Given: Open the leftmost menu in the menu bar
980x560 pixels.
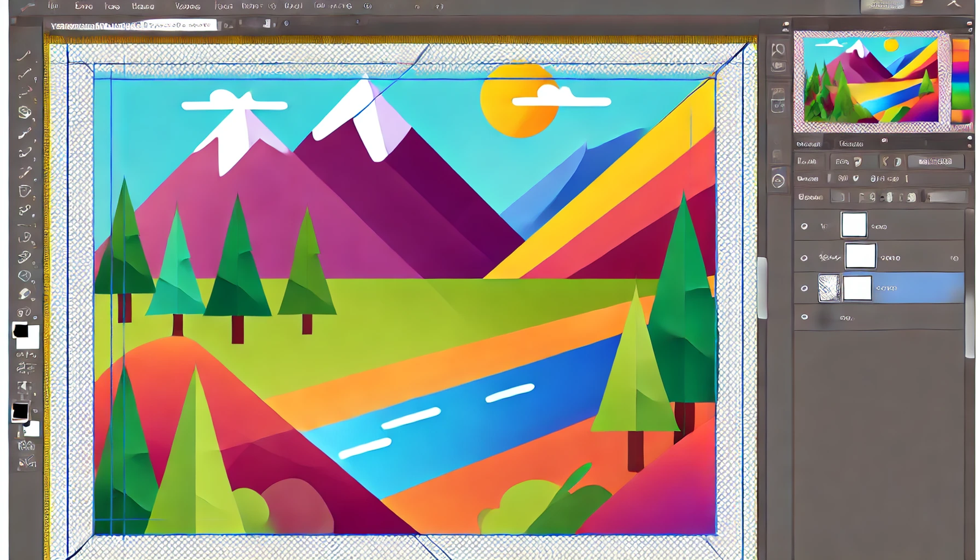Looking at the screenshot, I should click(x=53, y=6).
